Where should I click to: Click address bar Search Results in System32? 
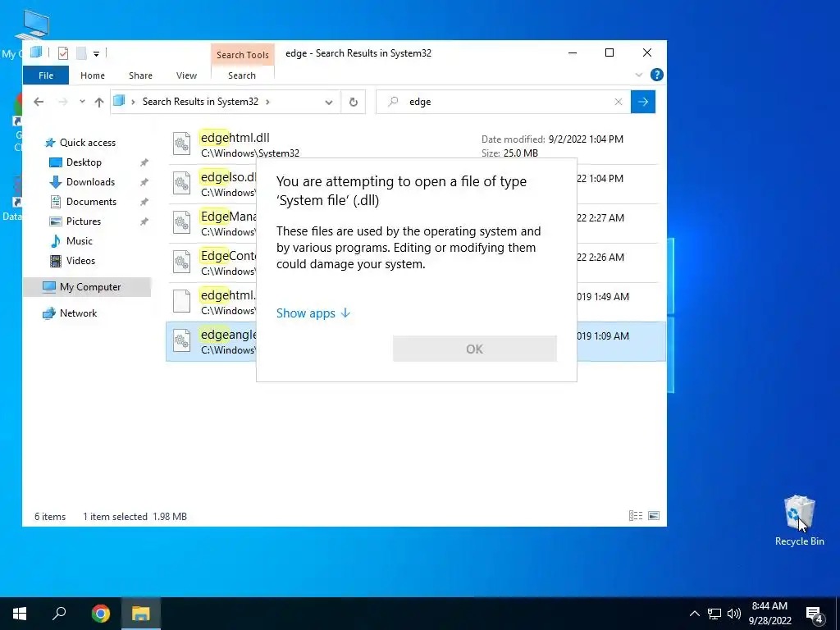tap(200, 102)
